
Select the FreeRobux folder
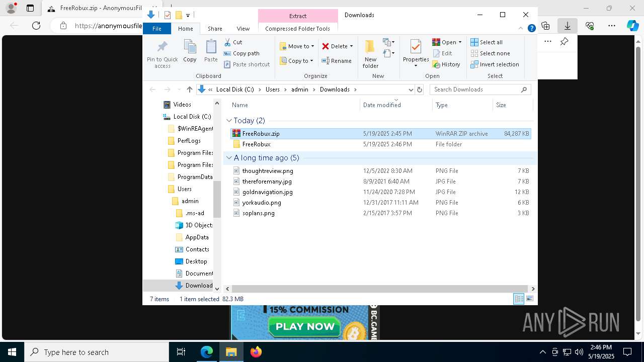pos(380,144)
